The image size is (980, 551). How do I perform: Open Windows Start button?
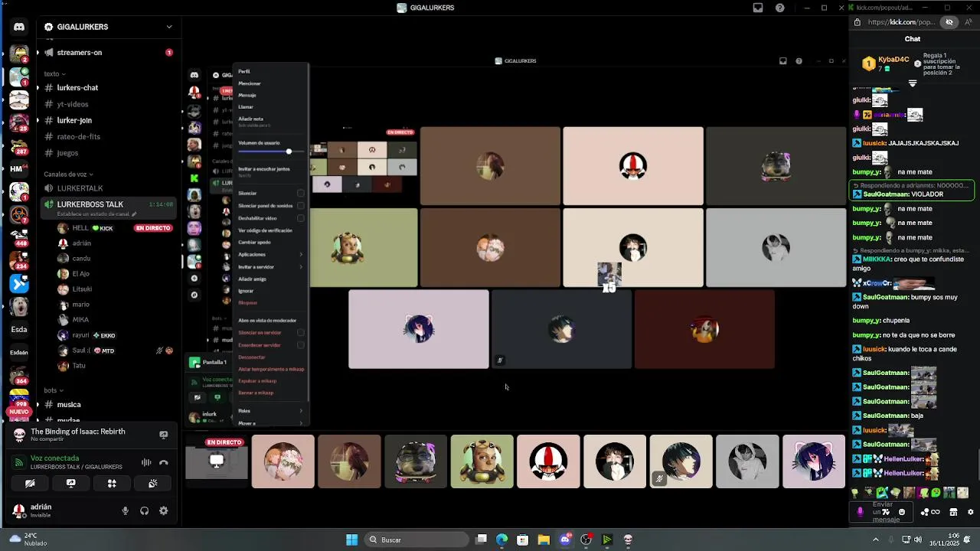pyautogui.click(x=351, y=540)
